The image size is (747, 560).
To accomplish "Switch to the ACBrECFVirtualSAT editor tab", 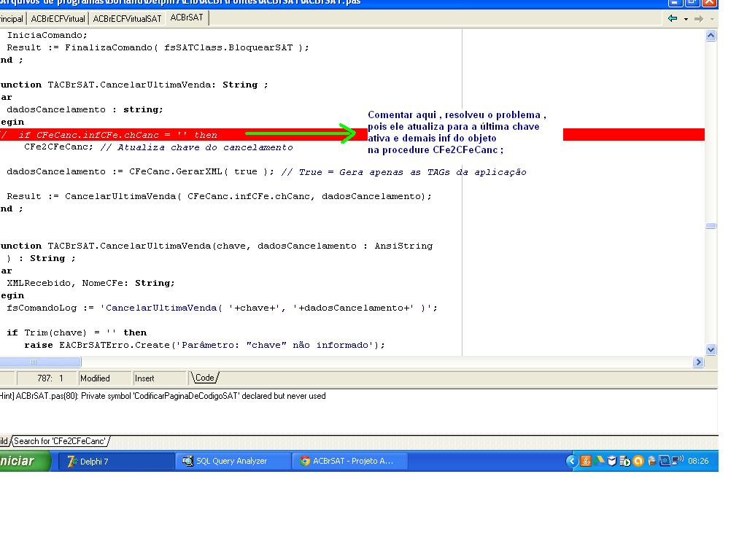I will point(127,18).
